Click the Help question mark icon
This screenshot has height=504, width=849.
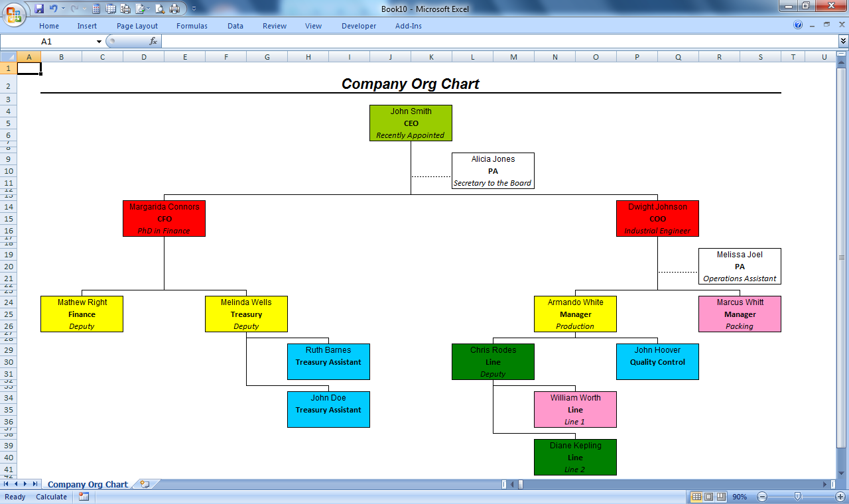coord(797,25)
